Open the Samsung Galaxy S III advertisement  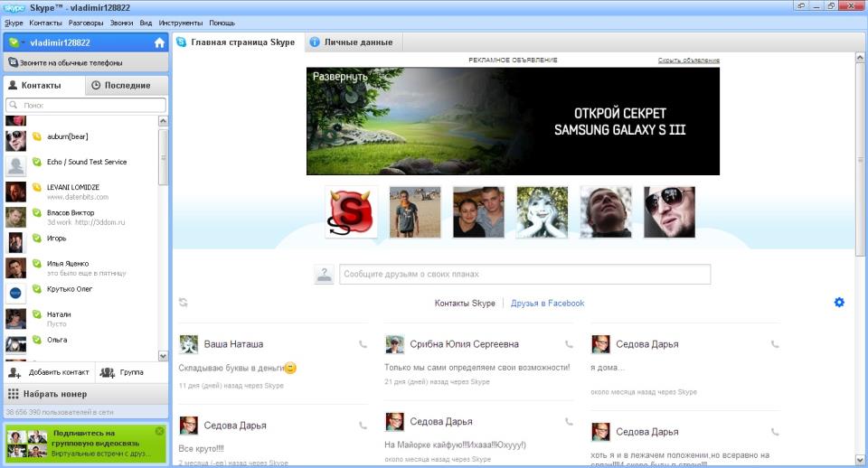514,121
